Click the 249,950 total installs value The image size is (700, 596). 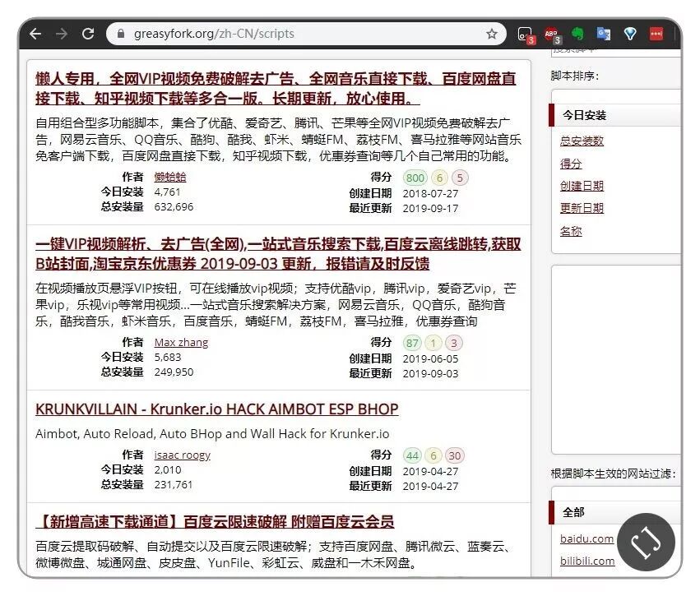point(174,372)
